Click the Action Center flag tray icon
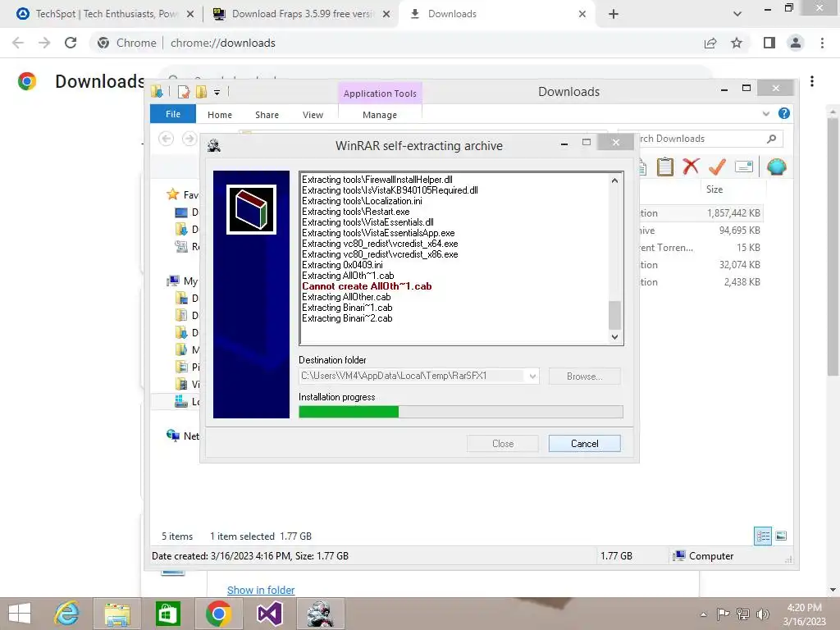The image size is (840, 630). click(x=723, y=614)
